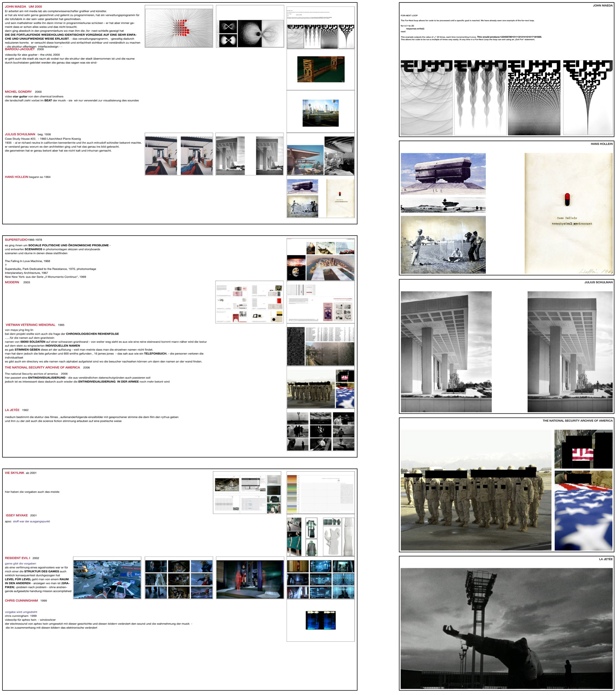Screen dimensions: 616x695
Task: Open the large censored soldiers photograph
Action: point(476,490)
